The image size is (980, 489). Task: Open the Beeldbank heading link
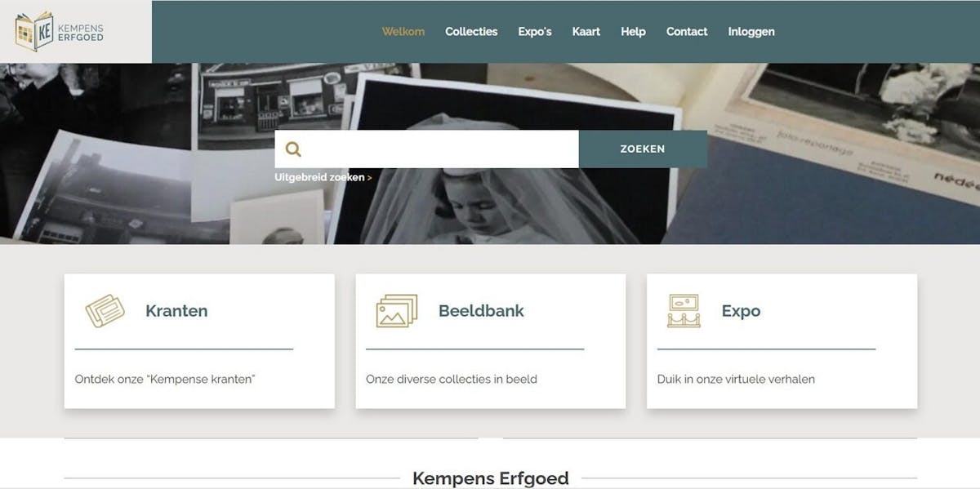481,311
